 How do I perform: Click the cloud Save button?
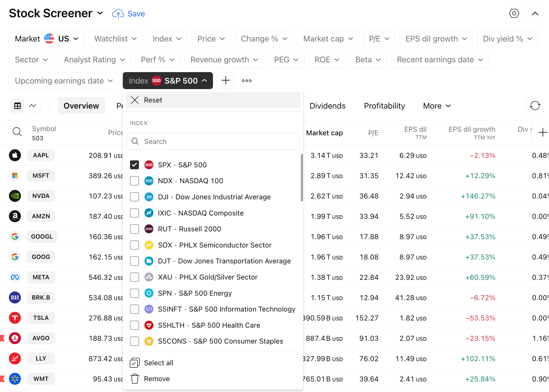(129, 14)
